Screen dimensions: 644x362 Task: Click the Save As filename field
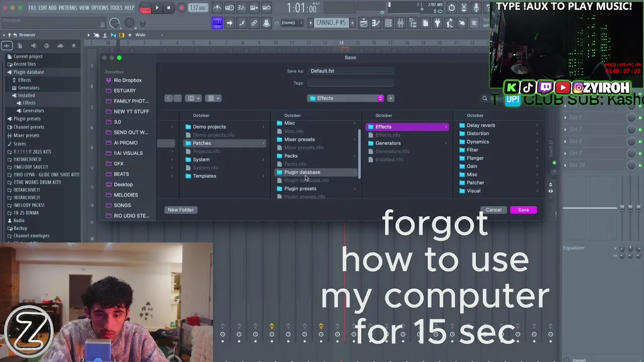(351, 71)
